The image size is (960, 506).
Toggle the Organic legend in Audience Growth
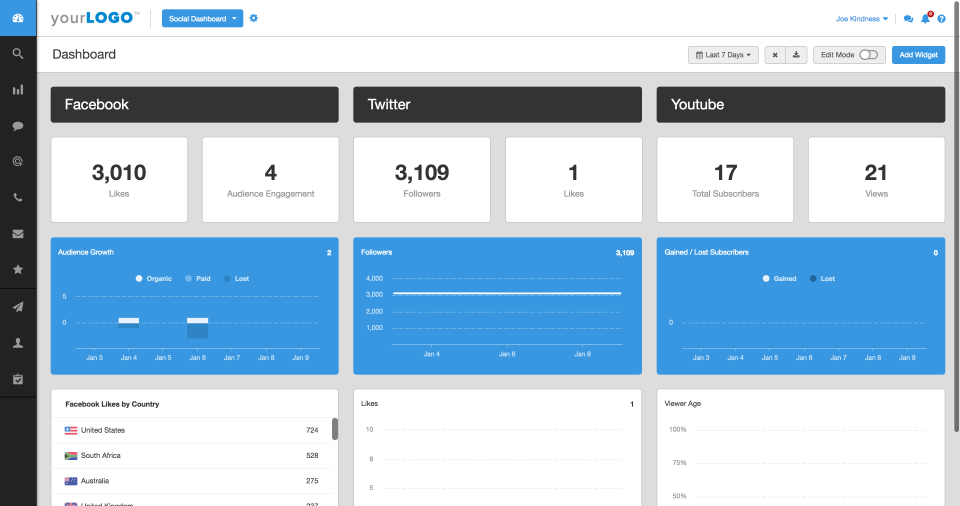point(153,279)
